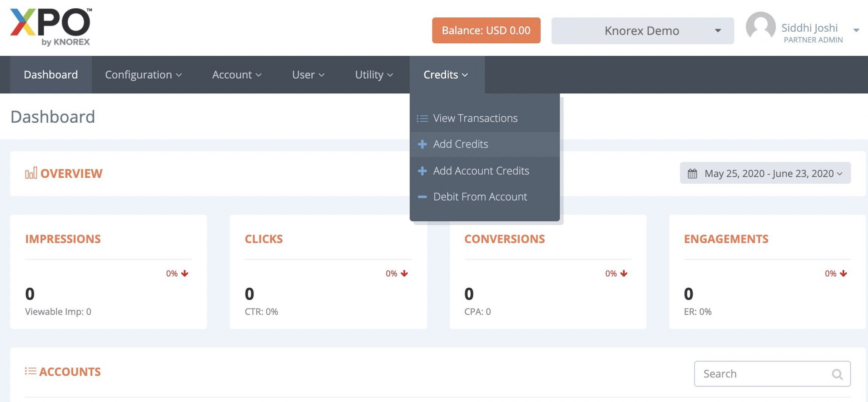Open the Account navigation menu
This screenshot has height=402, width=868.
[x=237, y=75]
